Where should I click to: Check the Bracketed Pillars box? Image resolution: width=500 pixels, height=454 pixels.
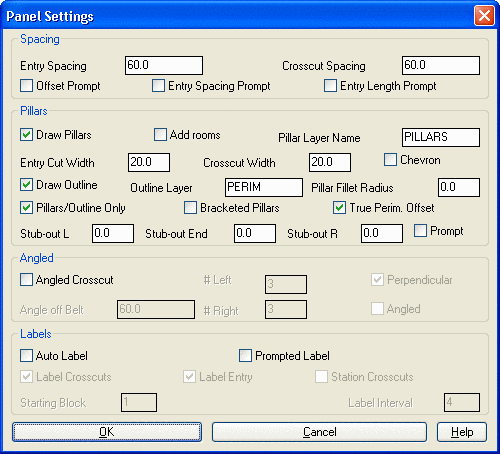pos(190,208)
